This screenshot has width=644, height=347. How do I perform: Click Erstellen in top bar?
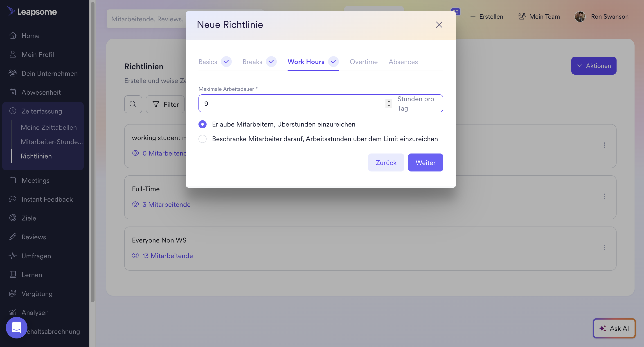[486, 16]
